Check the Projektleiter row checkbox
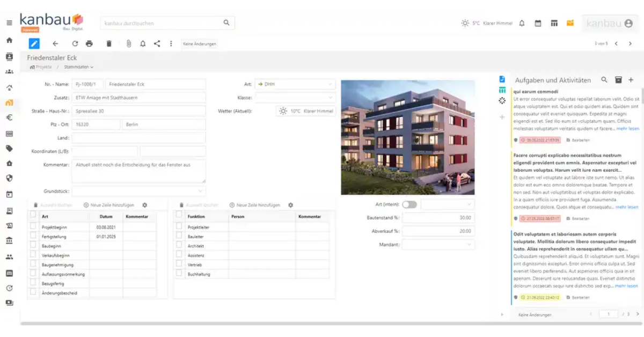 point(179,226)
